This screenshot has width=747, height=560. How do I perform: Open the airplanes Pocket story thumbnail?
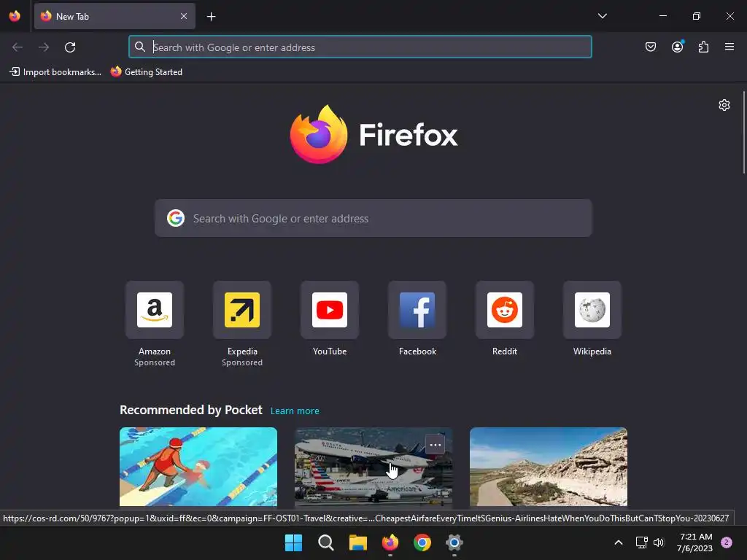[x=373, y=467]
